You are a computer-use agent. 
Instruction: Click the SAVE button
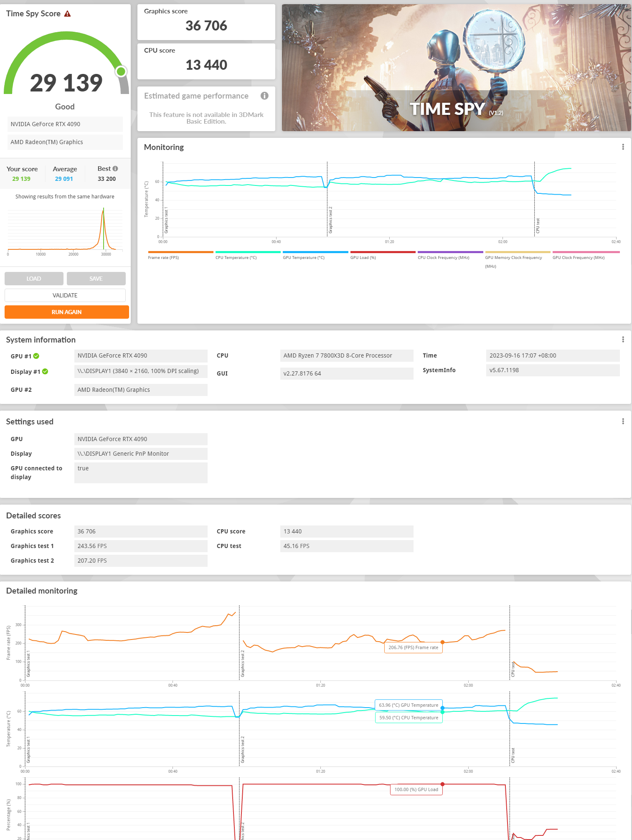[x=96, y=279]
